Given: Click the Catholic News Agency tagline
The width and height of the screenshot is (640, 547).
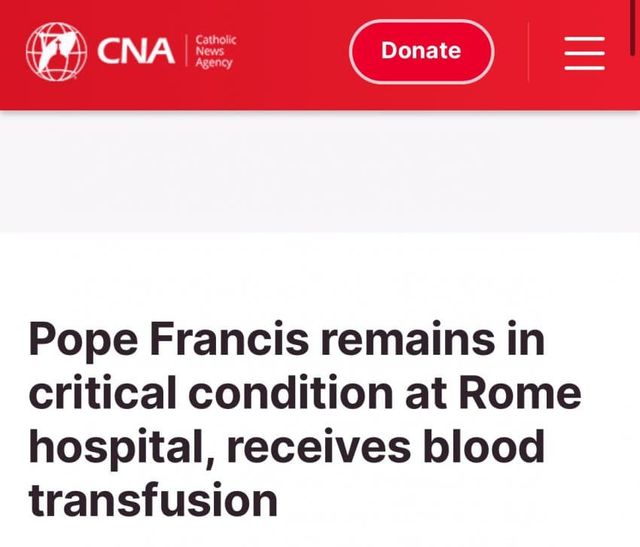Looking at the screenshot, I should 215,51.
